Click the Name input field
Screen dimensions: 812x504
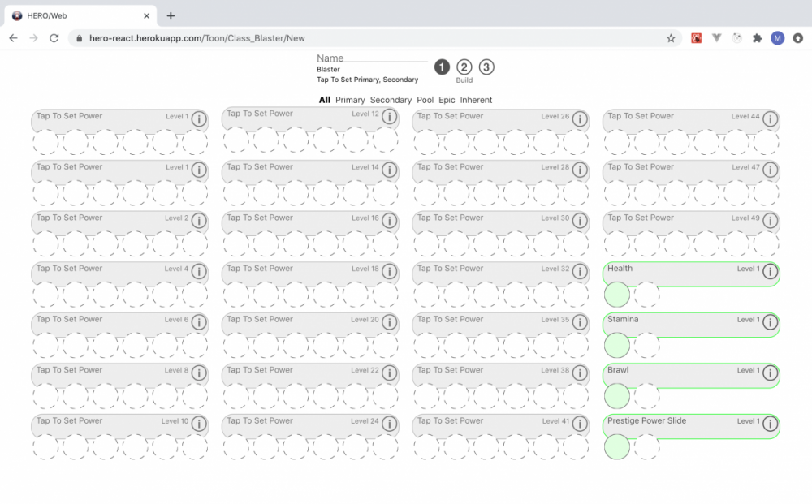[x=371, y=58]
